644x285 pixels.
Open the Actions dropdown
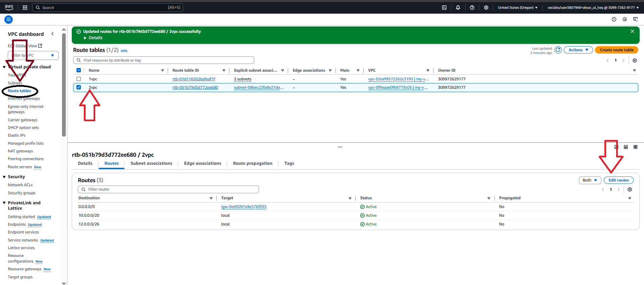point(578,50)
